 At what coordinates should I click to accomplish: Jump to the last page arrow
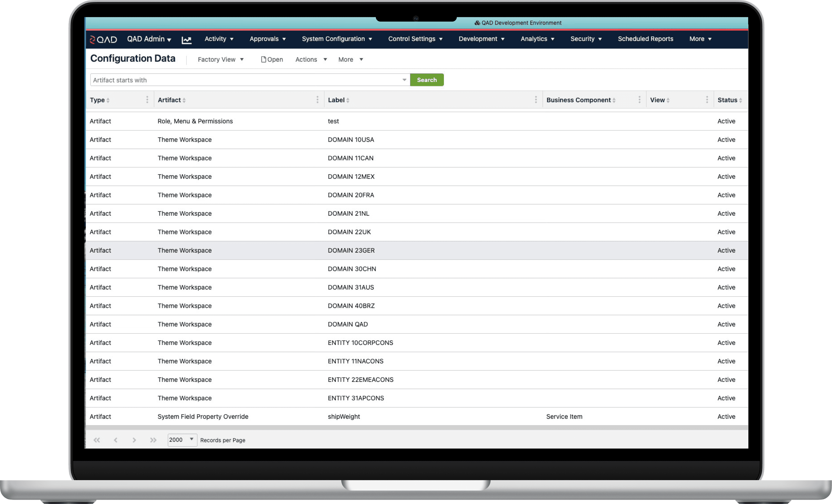click(x=153, y=440)
